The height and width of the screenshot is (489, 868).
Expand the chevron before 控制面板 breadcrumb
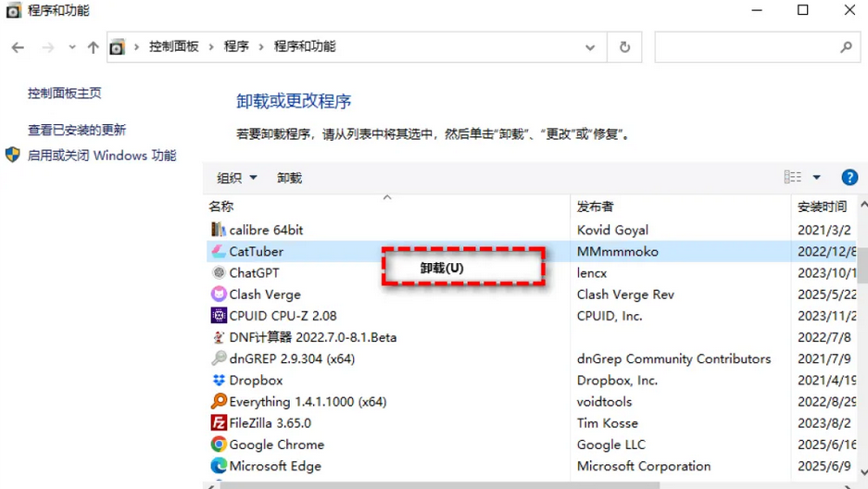pyautogui.click(x=136, y=47)
